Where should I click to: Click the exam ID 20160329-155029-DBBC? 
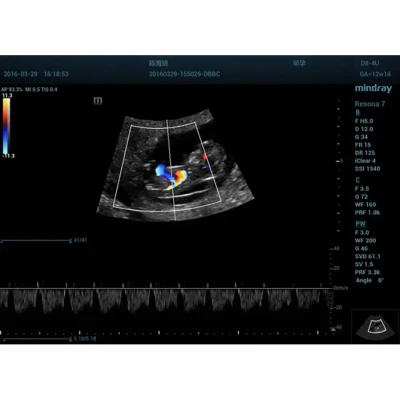pos(184,74)
